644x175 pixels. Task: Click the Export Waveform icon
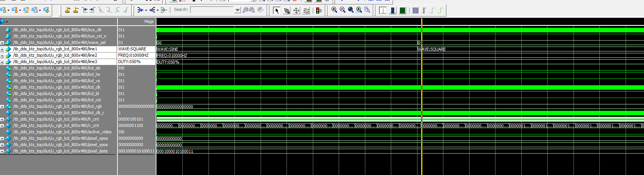click(47, 10)
